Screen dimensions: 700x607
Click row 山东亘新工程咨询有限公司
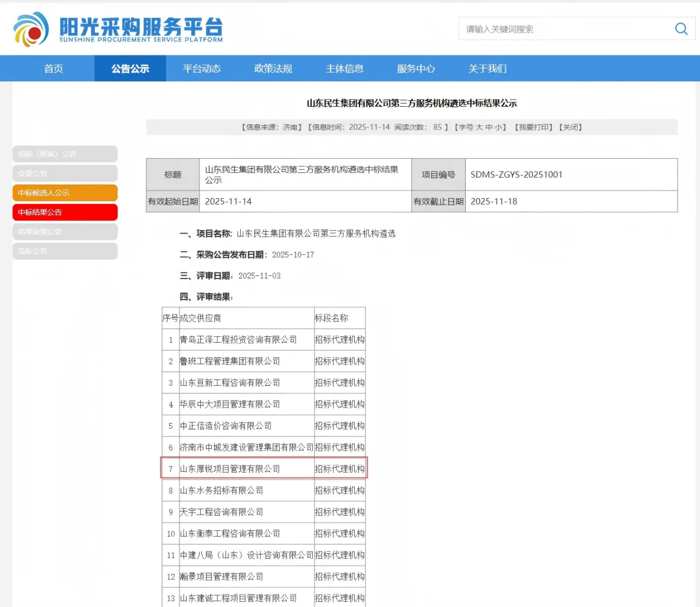click(264, 382)
